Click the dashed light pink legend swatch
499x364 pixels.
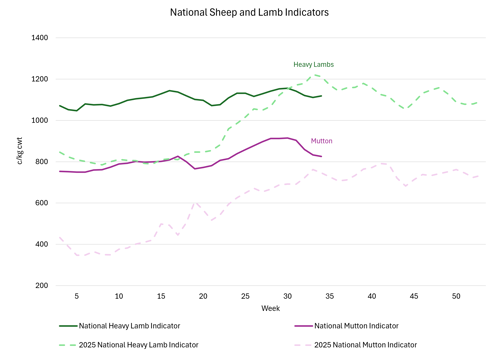(304, 345)
